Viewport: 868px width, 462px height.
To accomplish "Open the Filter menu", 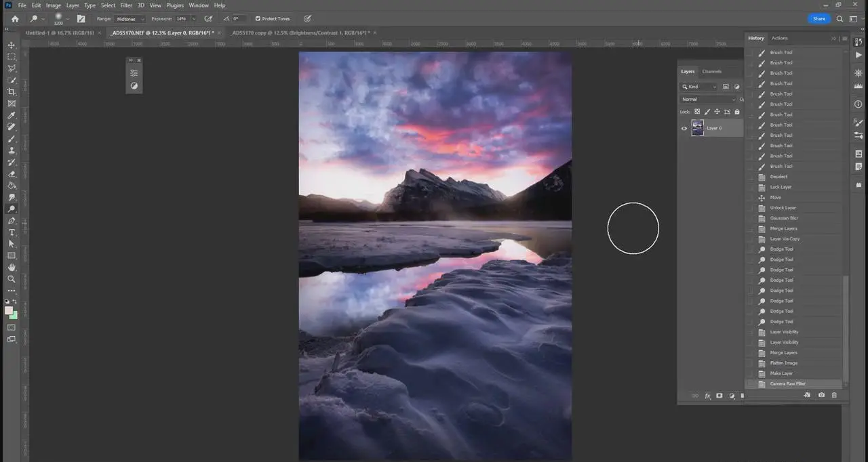I will (x=126, y=5).
